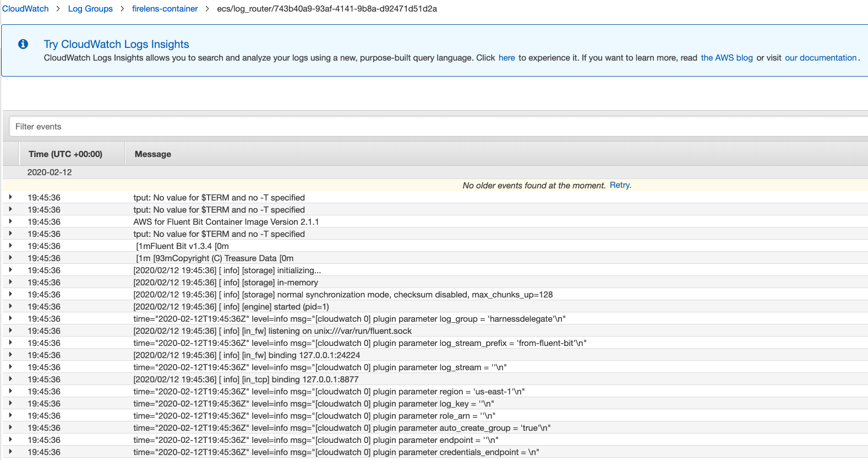This screenshot has width=868, height=460.
Task: Expand the log_stream_prefix 'from-fluent-bit' row
Action: click(10, 343)
